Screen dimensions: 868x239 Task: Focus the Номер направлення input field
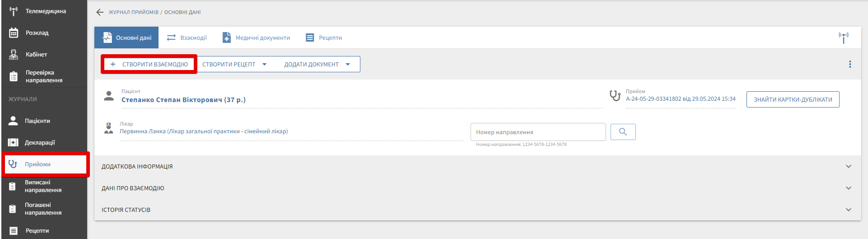(x=537, y=132)
